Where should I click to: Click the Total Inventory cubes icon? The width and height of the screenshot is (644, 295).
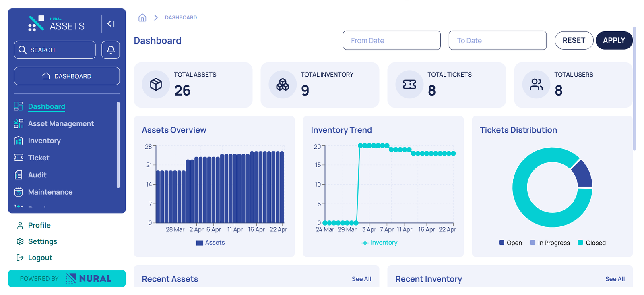pos(283,84)
